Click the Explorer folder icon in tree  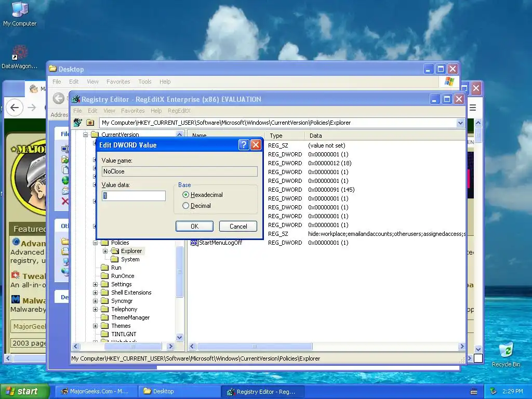(115, 251)
